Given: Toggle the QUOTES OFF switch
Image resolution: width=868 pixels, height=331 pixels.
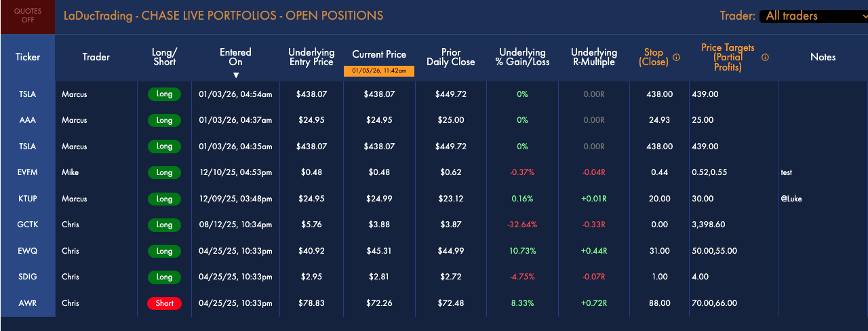Looking at the screenshot, I should click(x=28, y=16).
